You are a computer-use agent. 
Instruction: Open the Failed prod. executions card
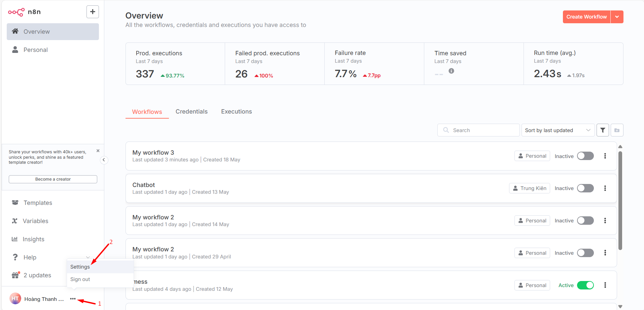(275, 64)
